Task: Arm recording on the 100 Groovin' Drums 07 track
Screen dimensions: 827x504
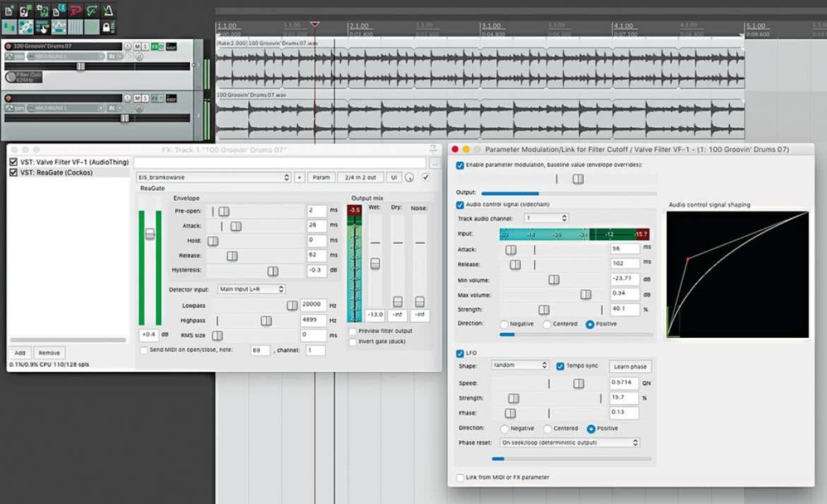Action: tap(8, 47)
